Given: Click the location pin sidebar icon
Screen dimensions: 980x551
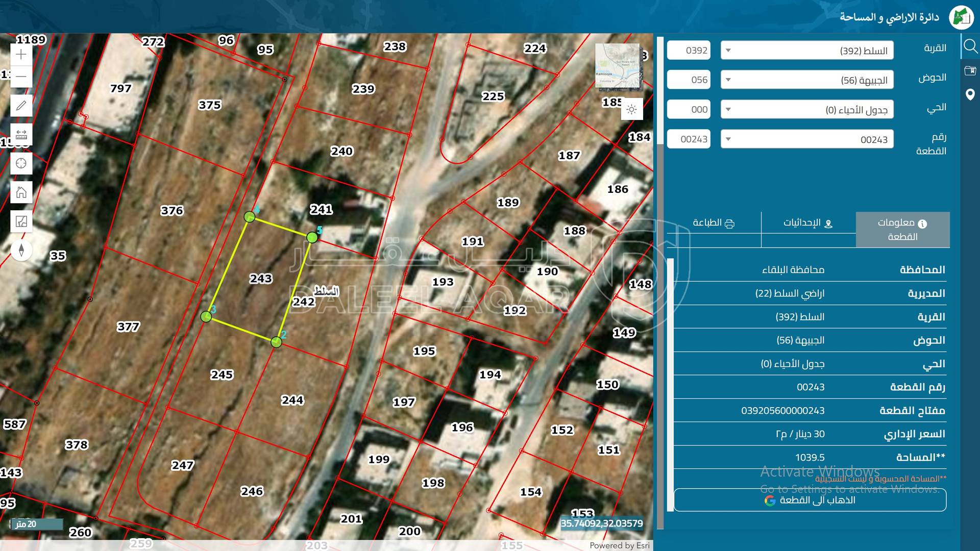Looking at the screenshot, I should click(970, 94).
